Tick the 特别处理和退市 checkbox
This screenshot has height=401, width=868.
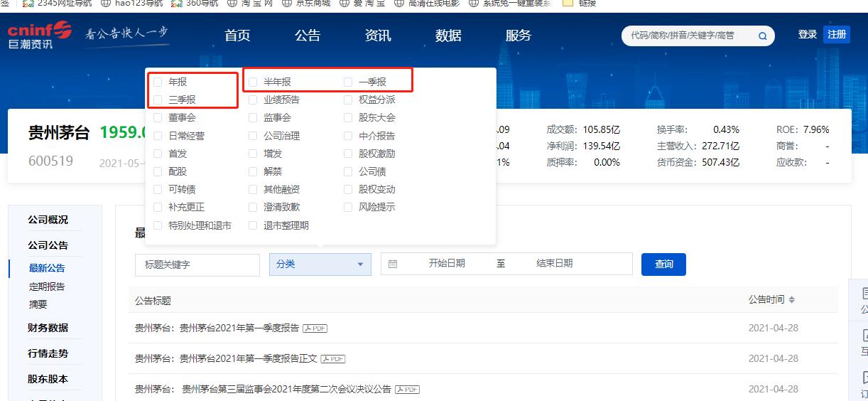[x=158, y=225]
